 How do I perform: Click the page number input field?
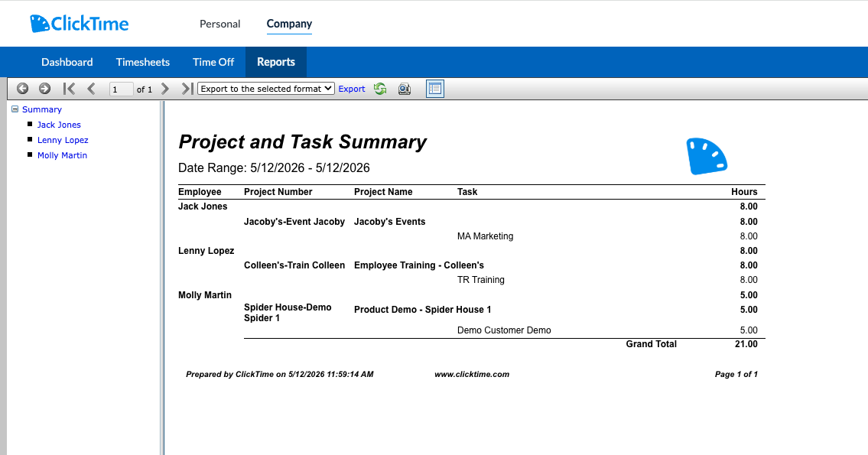pos(122,89)
